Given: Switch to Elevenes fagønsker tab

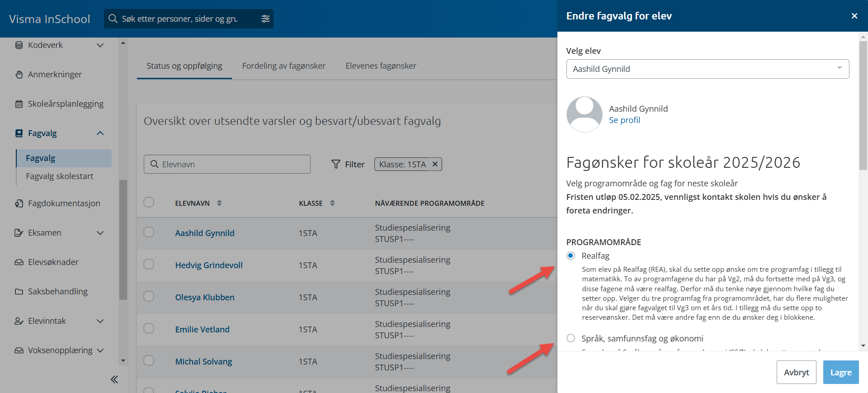Looking at the screenshot, I should click(x=381, y=66).
